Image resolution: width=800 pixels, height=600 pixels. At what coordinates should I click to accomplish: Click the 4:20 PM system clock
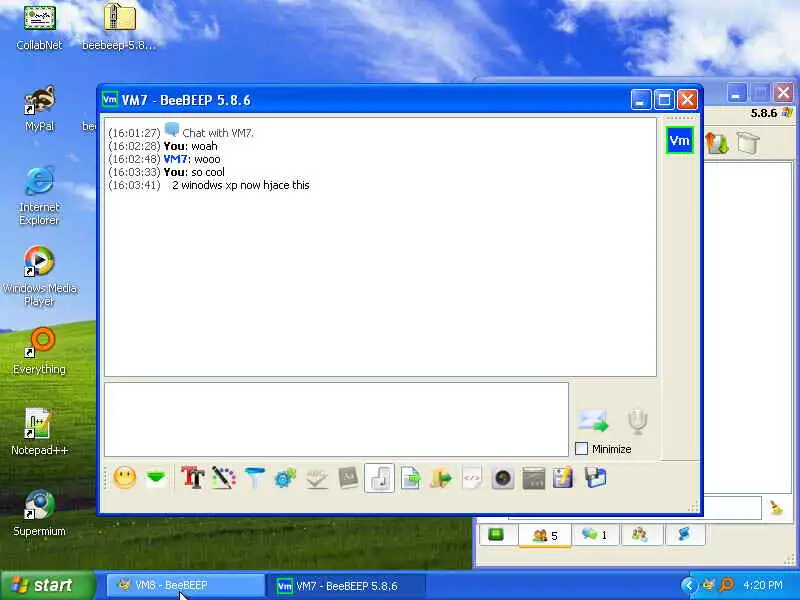[763, 585]
